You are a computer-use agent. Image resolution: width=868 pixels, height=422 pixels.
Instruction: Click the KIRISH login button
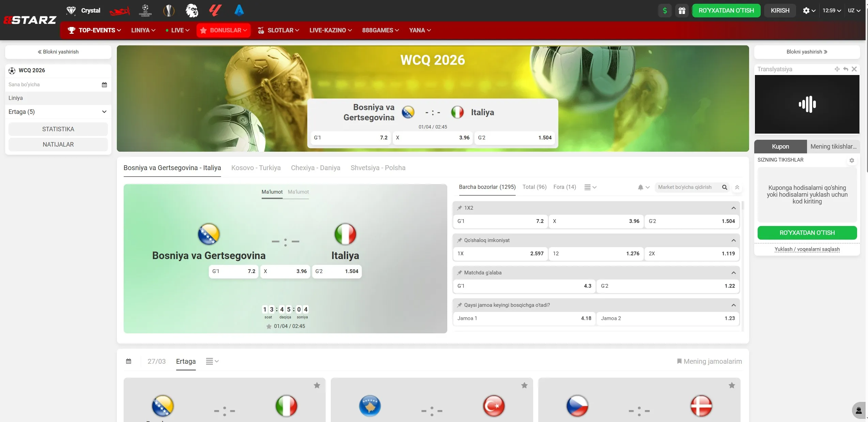[780, 11]
